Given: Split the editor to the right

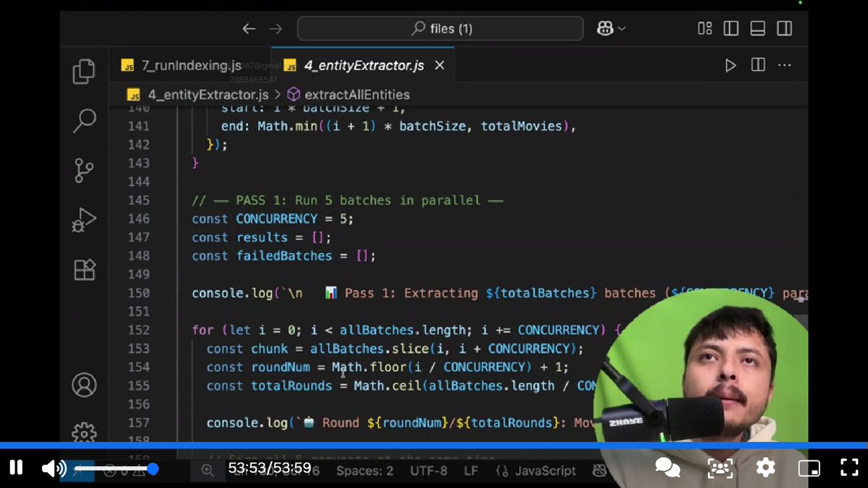Looking at the screenshot, I should coord(758,65).
